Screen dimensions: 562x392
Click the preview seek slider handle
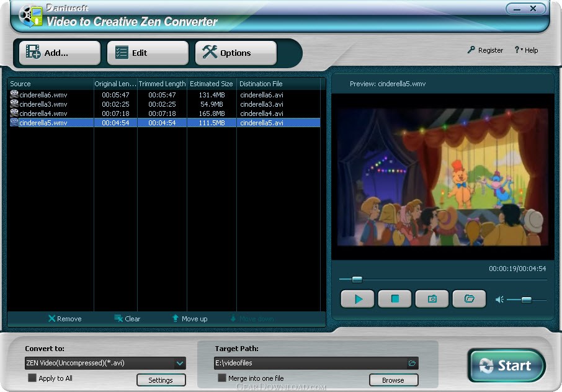pyautogui.click(x=357, y=279)
